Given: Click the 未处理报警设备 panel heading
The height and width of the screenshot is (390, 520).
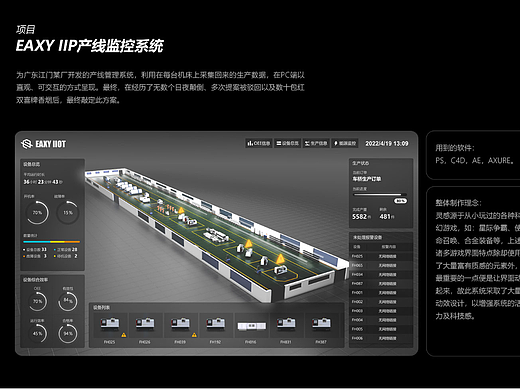Looking at the screenshot, I should pos(368,237).
